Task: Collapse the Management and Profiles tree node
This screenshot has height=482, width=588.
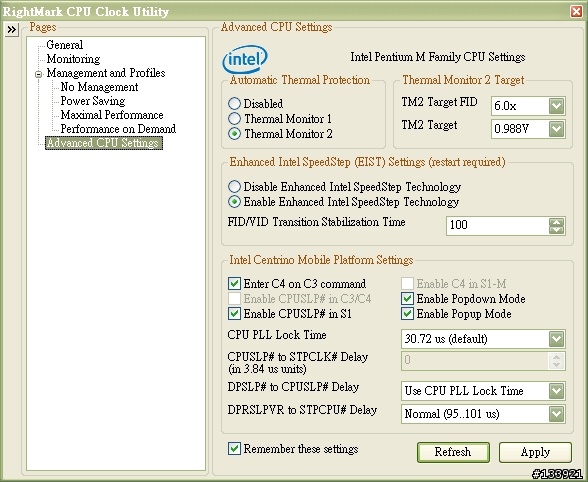Action: click(38, 74)
